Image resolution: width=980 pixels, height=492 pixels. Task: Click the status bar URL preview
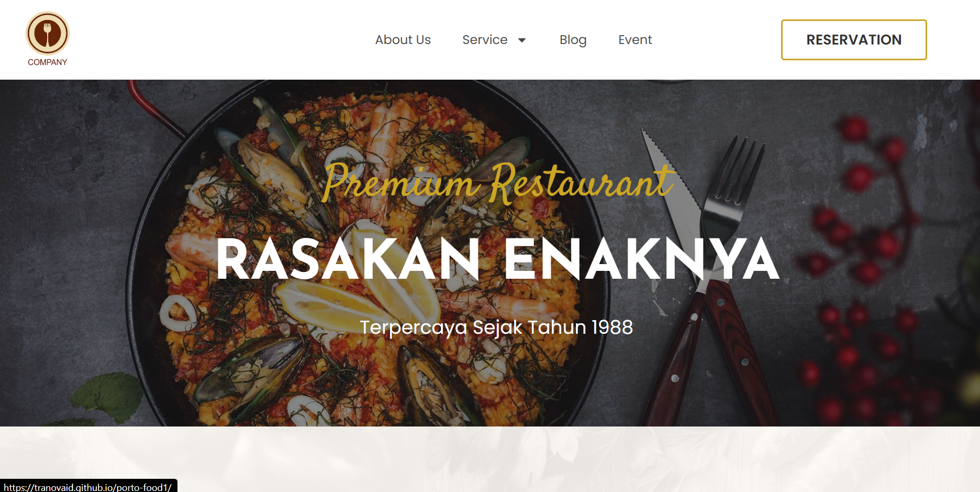88,486
